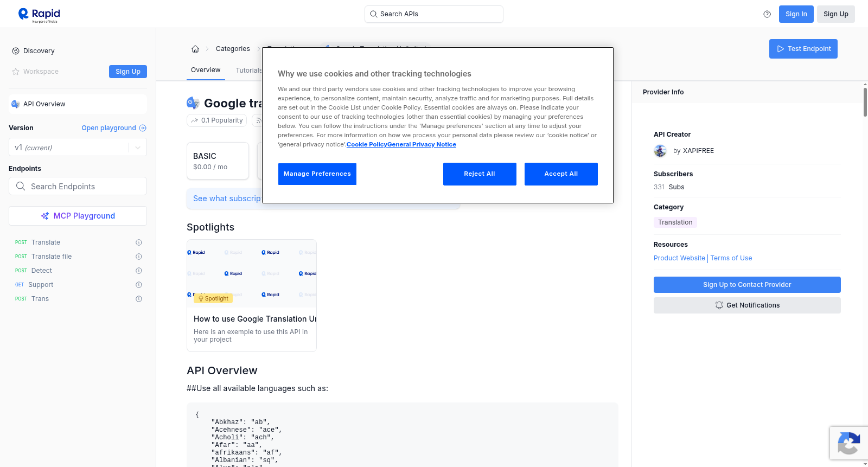This screenshot has width=868, height=467.
Task: Open the help question mark icon
Action: click(x=767, y=14)
